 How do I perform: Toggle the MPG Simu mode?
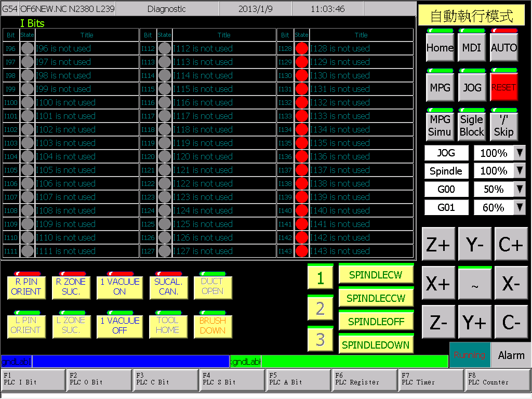point(440,125)
